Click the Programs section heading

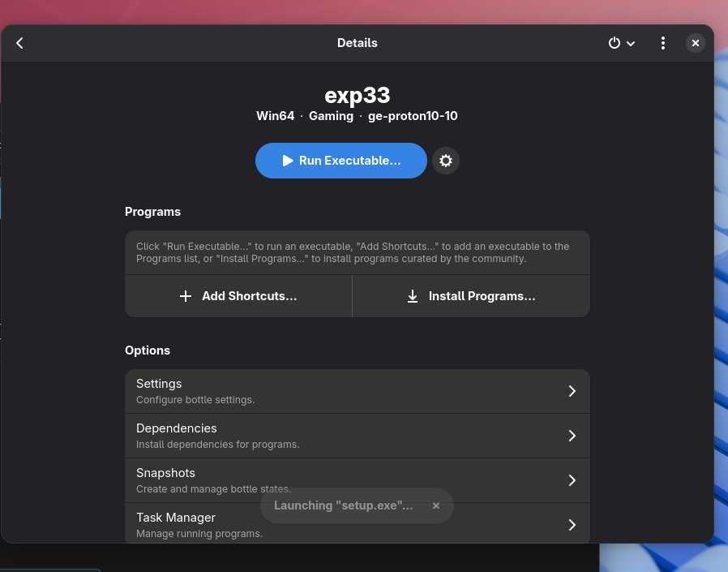click(x=152, y=212)
